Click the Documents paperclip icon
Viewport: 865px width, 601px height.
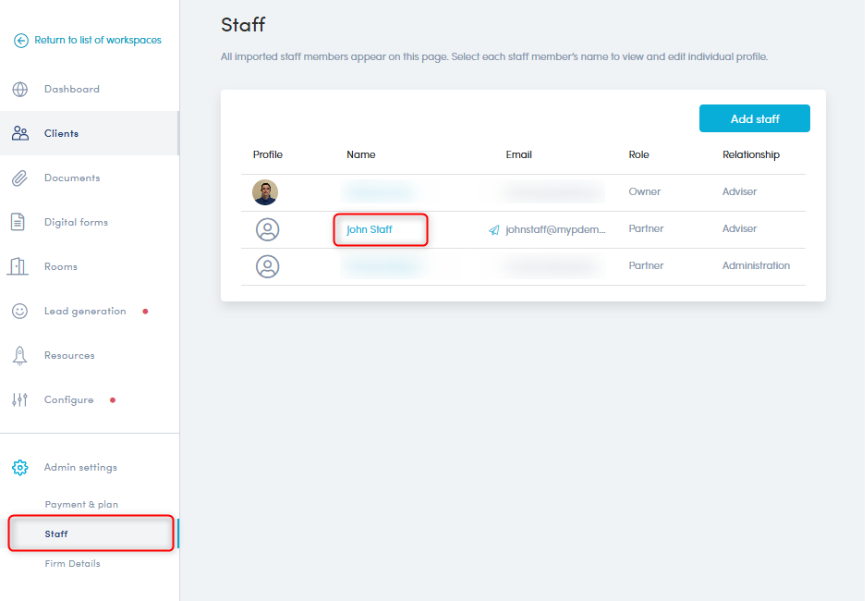(x=20, y=178)
